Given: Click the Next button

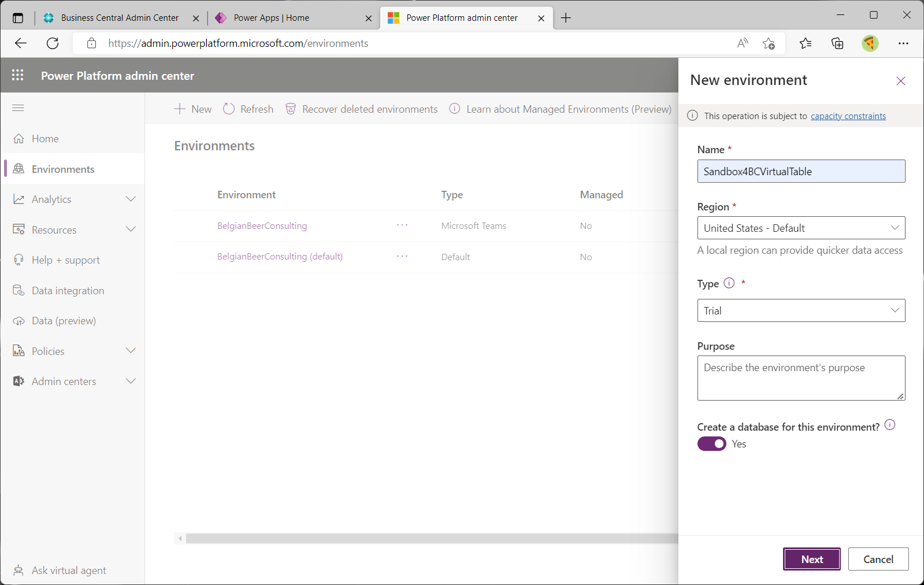Looking at the screenshot, I should tap(811, 559).
